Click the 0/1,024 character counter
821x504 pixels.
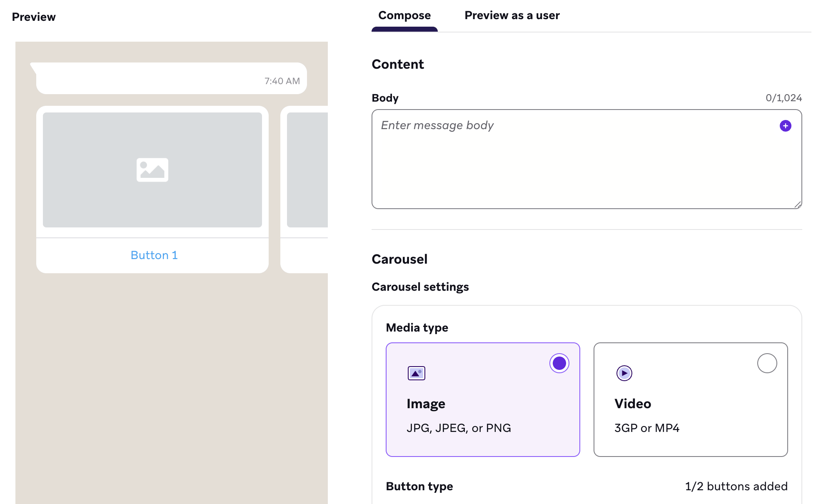pos(784,97)
